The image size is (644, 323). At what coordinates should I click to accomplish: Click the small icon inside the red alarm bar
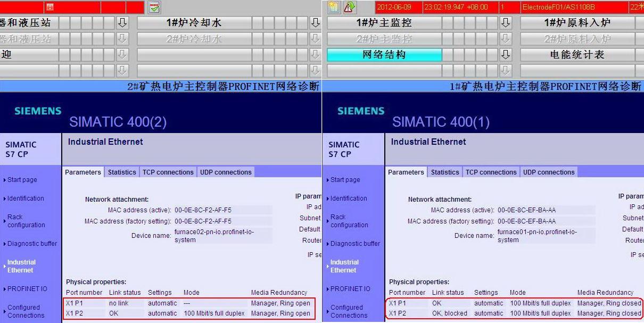(50, 7)
